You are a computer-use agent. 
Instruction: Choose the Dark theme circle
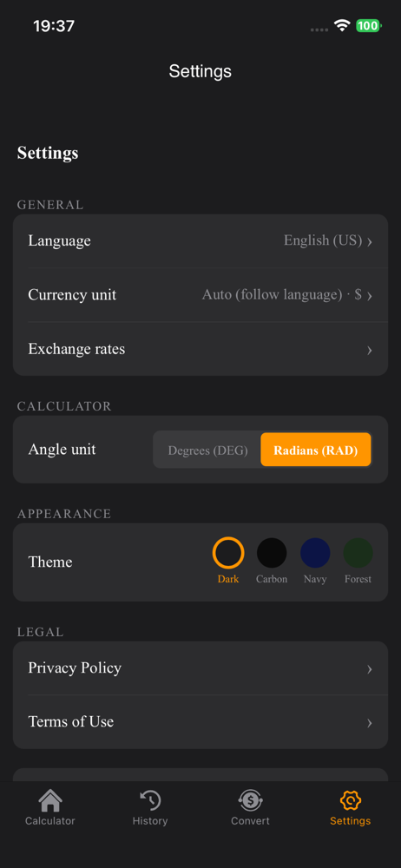(x=228, y=552)
